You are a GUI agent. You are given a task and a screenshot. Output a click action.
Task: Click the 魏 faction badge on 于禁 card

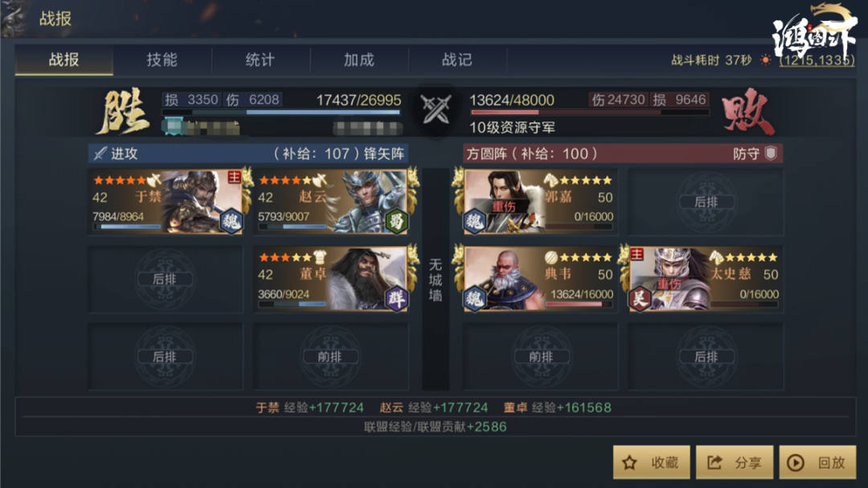click(231, 222)
